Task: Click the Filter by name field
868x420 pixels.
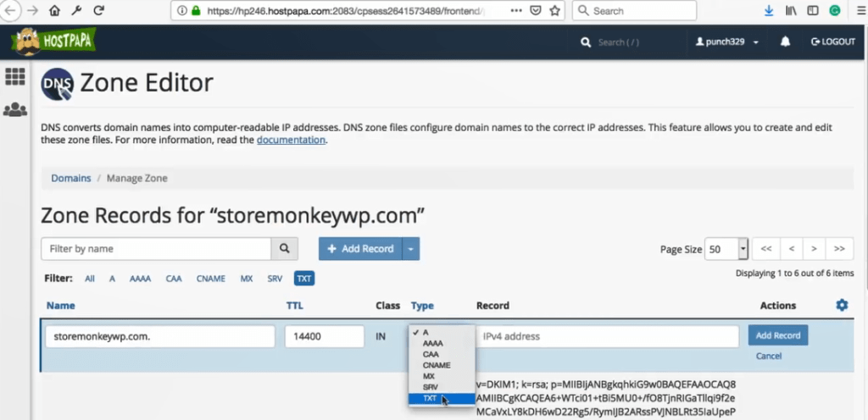Action: point(156,249)
